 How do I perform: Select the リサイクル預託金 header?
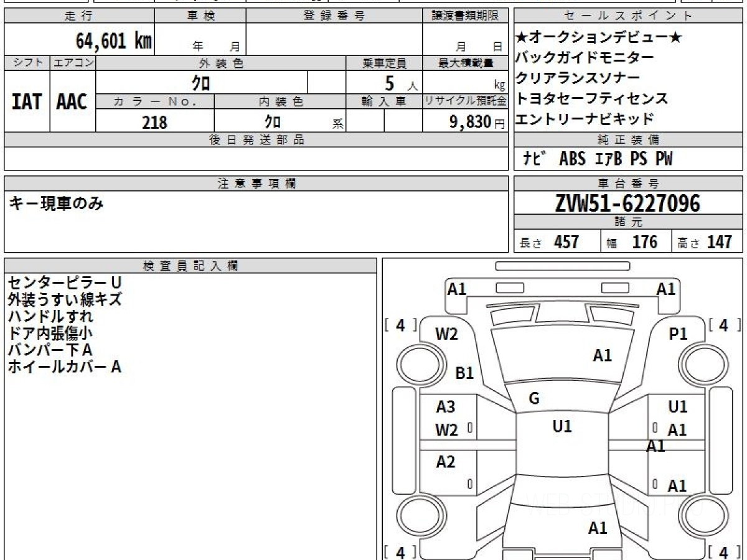465,101
